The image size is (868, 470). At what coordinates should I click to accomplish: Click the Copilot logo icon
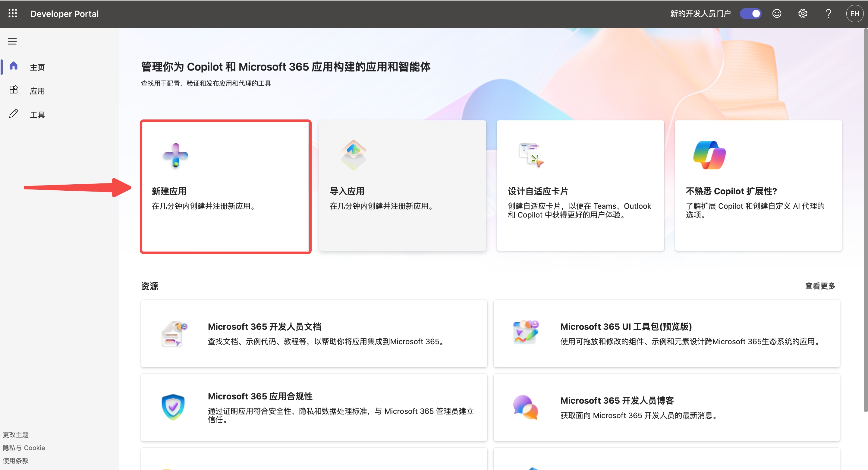click(x=710, y=155)
